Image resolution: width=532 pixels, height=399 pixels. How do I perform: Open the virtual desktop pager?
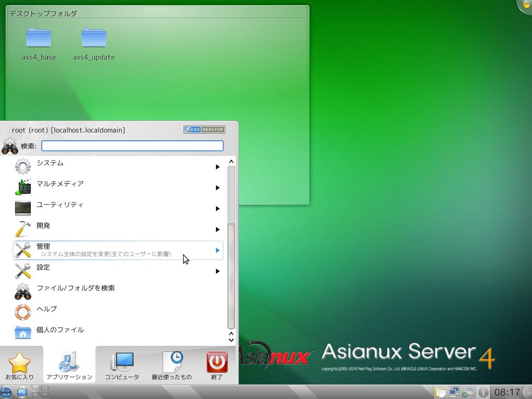pos(40,392)
